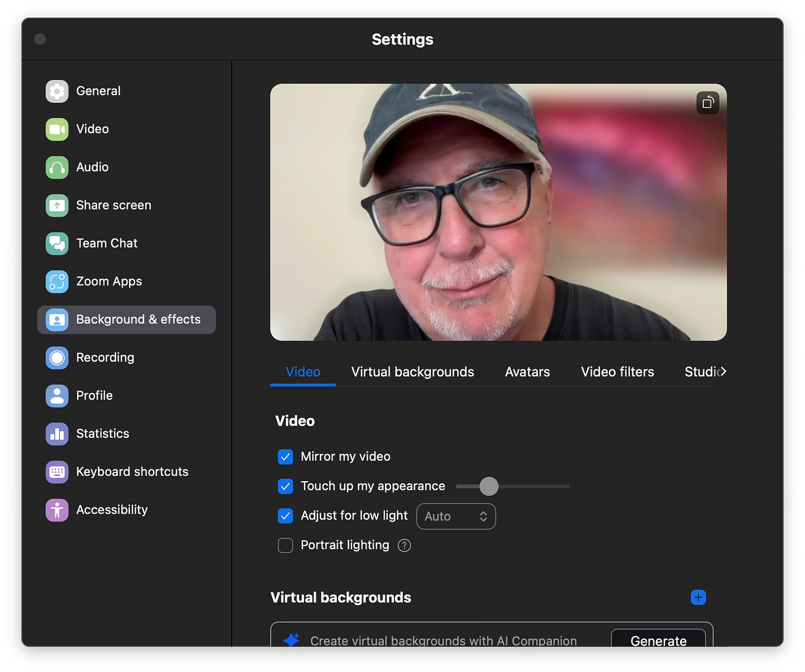Open the Video filters tab

click(x=618, y=372)
